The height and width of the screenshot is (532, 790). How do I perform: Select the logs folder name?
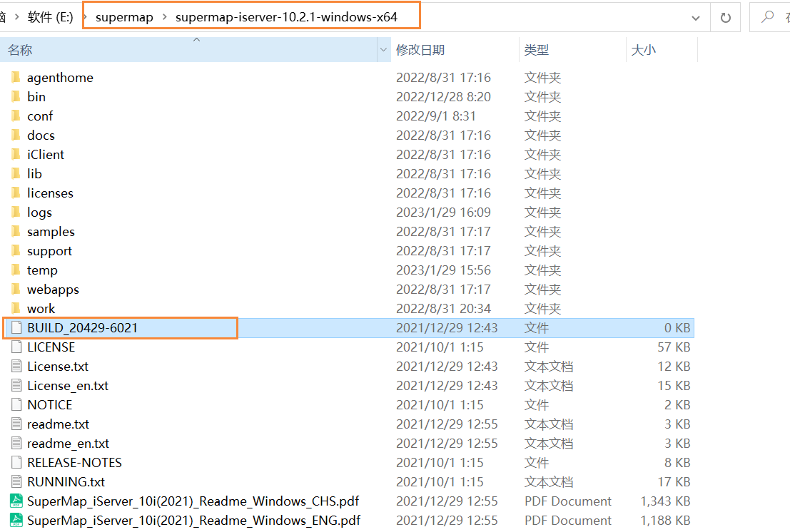39,213
